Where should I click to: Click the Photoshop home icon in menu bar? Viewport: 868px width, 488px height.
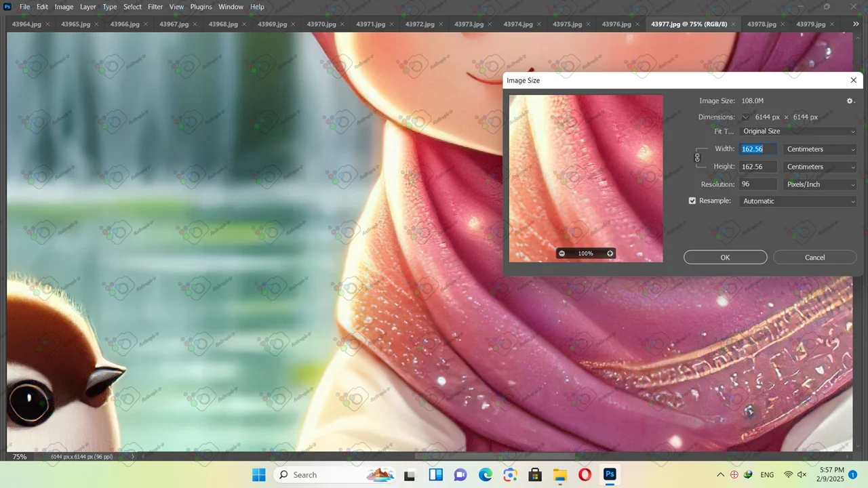tap(7, 7)
